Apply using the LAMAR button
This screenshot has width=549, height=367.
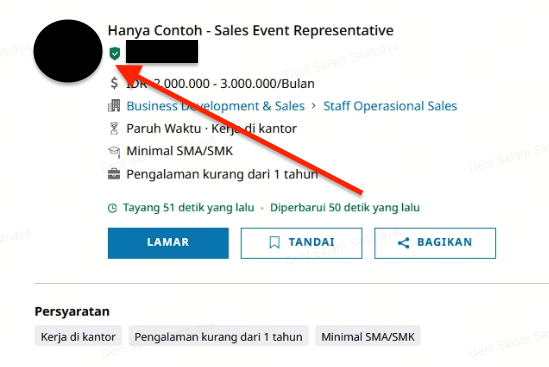click(168, 243)
